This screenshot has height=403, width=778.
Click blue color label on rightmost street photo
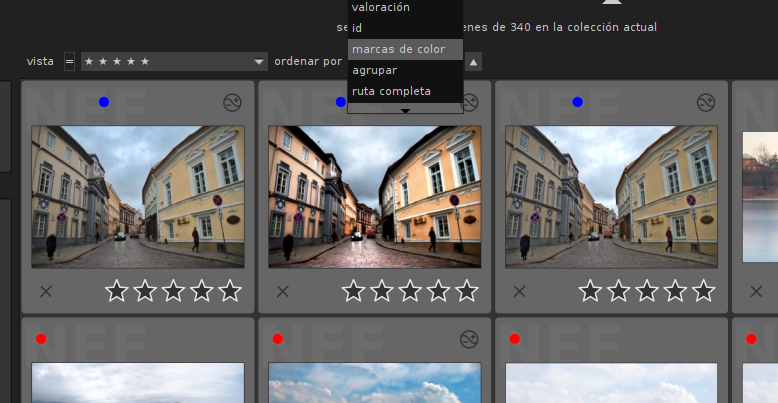577,102
